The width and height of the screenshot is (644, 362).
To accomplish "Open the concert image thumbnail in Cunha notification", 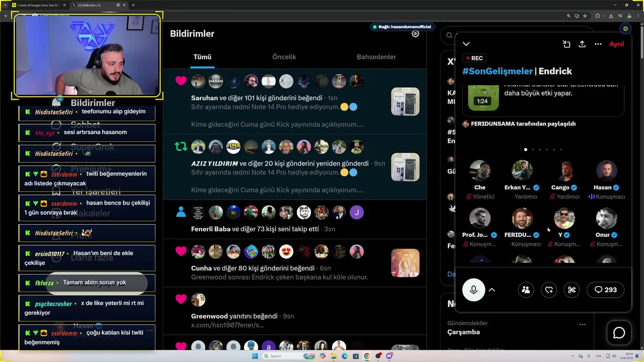I will point(405,263).
